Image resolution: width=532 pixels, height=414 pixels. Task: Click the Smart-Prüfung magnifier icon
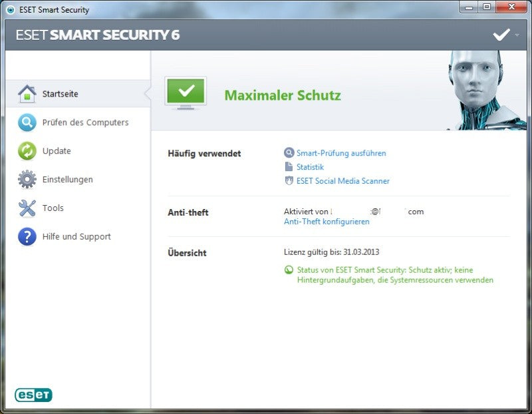tap(289, 153)
